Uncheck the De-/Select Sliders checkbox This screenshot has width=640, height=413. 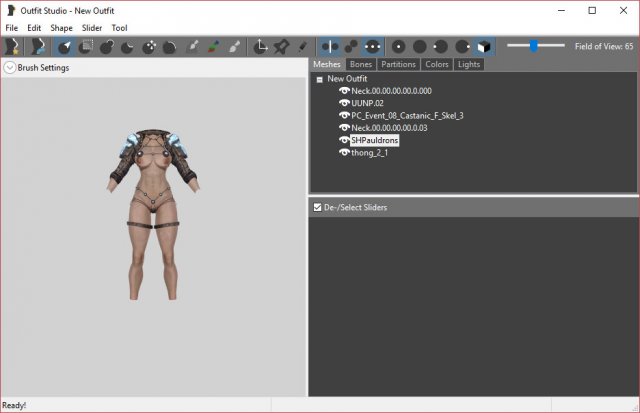pyautogui.click(x=318, y=208)
